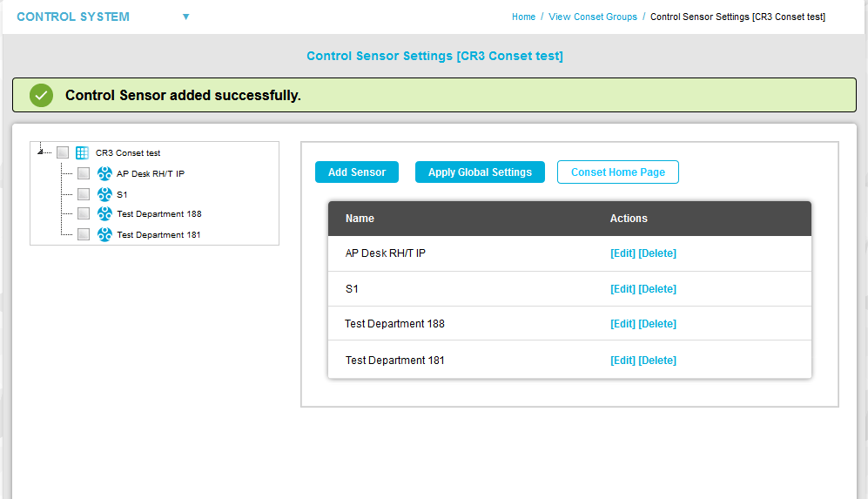This screenshot has width=868, height=499.
Task: Tick the AP Desk RH/T IP checkbox
Action: (x=84, y=173)
